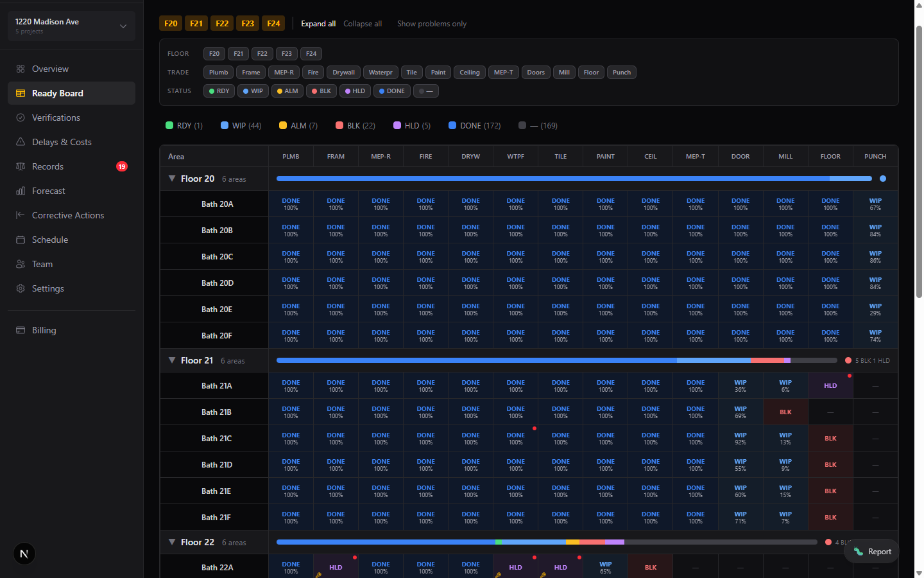Click the DONE (172) legend count
This screenshot has height=578, width=924.
475,126
